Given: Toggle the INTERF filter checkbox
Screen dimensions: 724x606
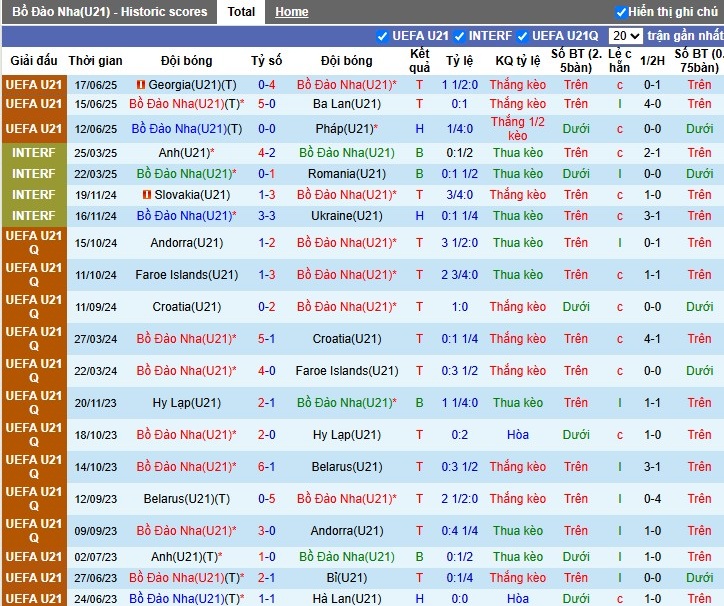Looking at the screenshot, I should (459, 36).
